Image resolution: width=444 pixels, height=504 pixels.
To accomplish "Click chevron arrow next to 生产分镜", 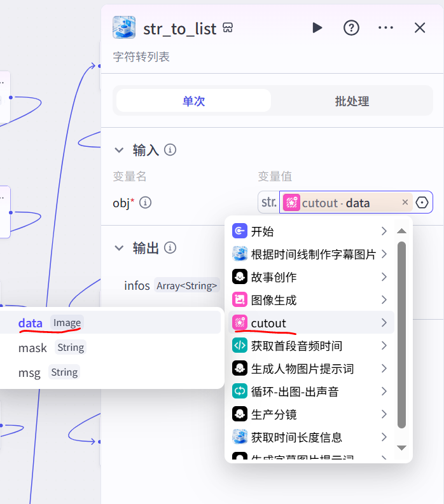I will tap(384, 414).
